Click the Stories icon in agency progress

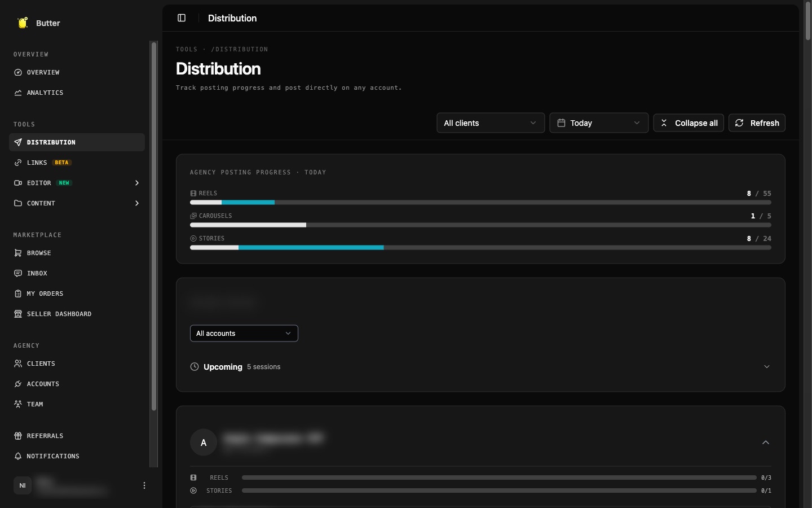[x=193, y=238]
